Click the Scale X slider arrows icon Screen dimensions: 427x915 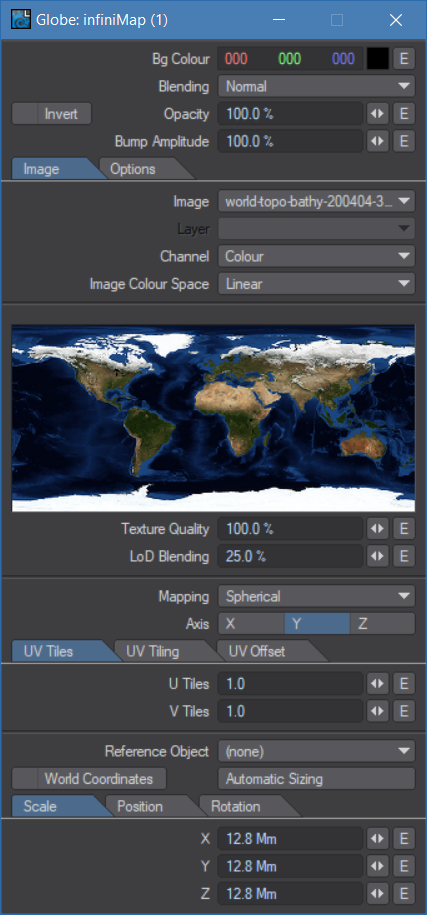378,839
